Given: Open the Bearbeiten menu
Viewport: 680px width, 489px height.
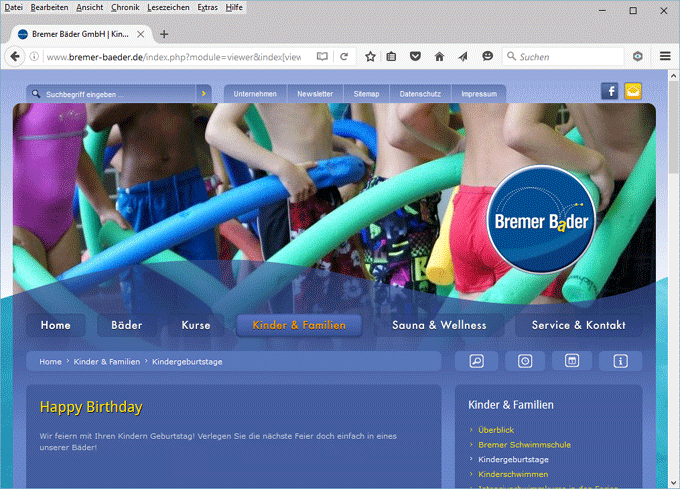Looking at the screenshot, I should tap(49, 7).
